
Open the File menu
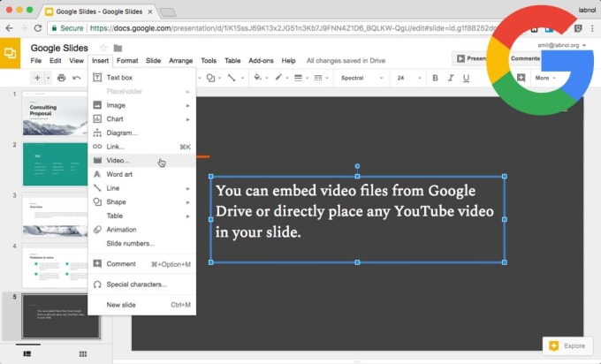[x=36, y=61]
